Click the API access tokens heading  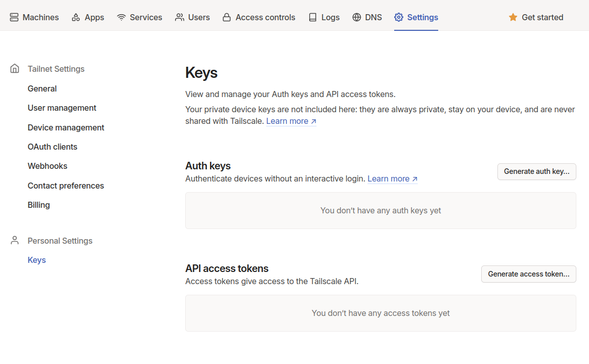pos(227,268)
